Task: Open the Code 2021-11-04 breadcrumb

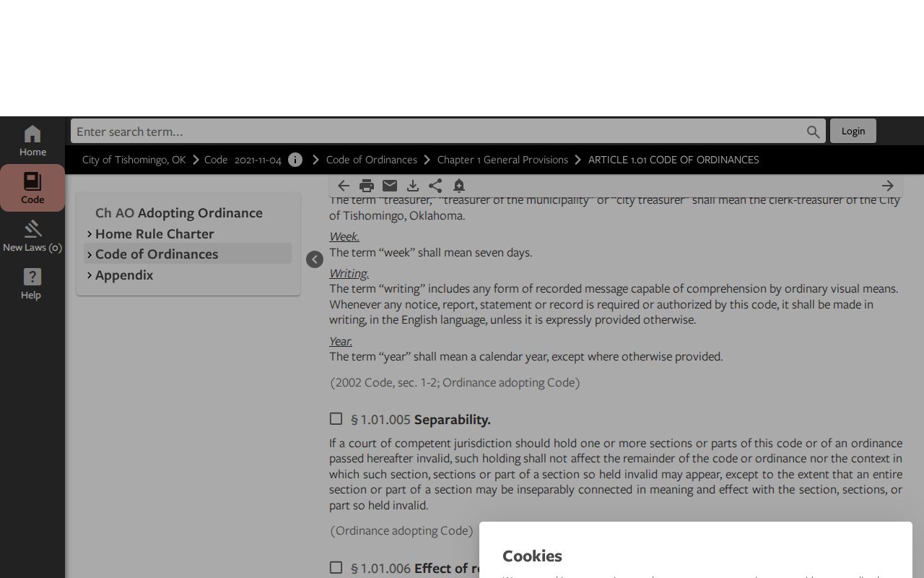Action: point(243,160)
